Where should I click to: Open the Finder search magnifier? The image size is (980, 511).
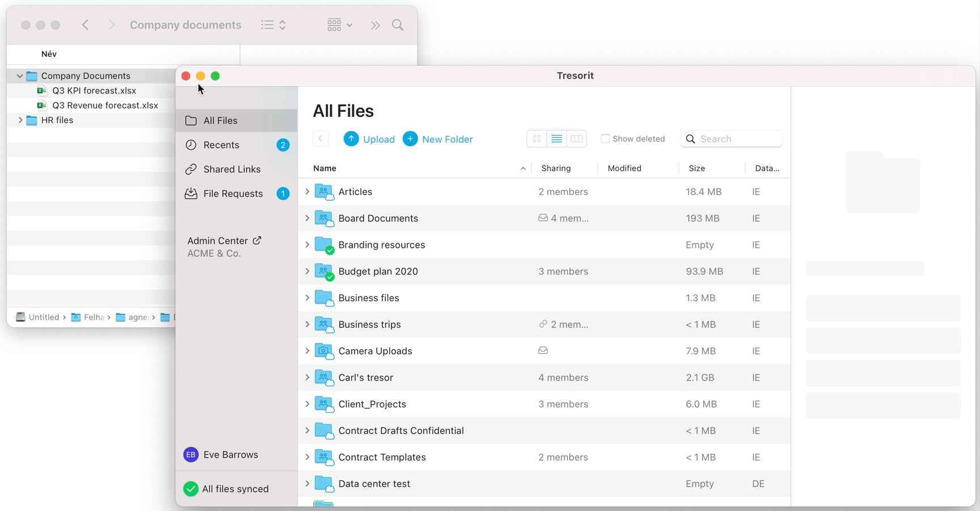pyautogui.click(x=398, y=25)
